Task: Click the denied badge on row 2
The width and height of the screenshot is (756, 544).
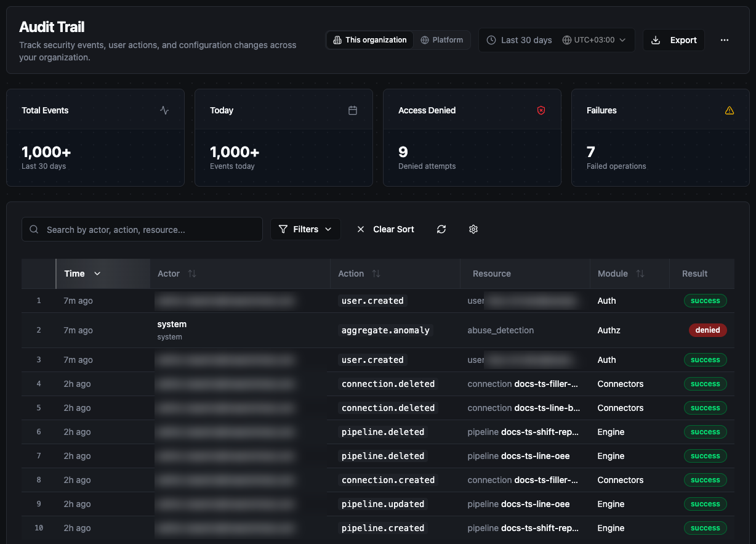Action: coord(708,330)
